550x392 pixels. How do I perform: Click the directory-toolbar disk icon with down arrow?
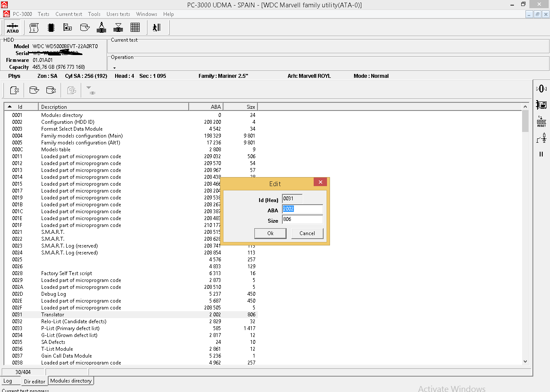point(34,90)
